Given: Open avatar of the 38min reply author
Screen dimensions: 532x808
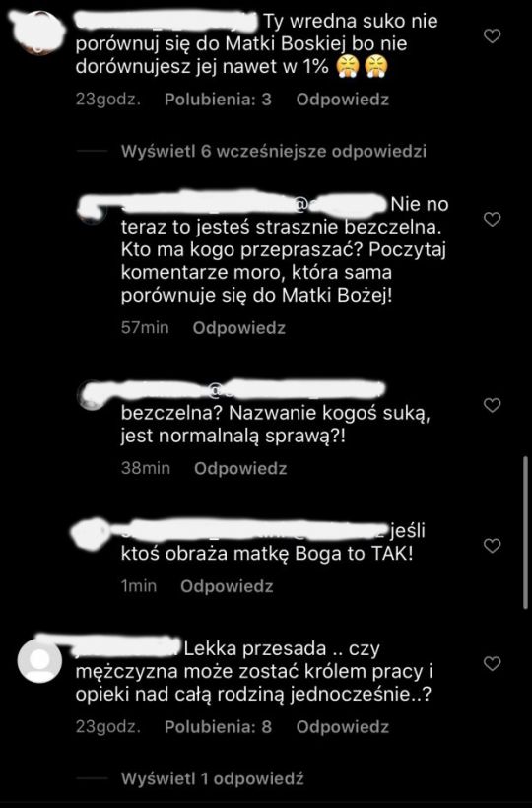Looking at the screenshot, I should [93, 396].
